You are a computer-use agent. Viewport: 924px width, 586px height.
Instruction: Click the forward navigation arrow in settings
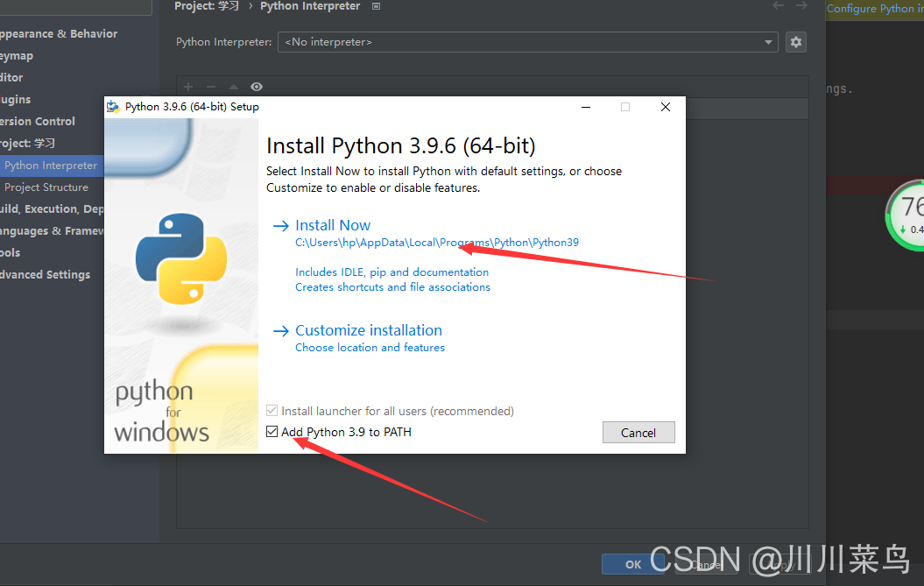801,6
